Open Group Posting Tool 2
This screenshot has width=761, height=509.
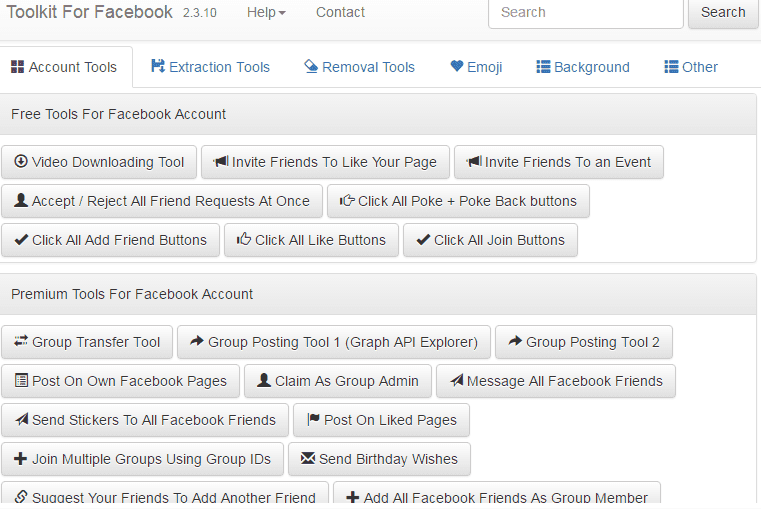(x=583, y=342)
